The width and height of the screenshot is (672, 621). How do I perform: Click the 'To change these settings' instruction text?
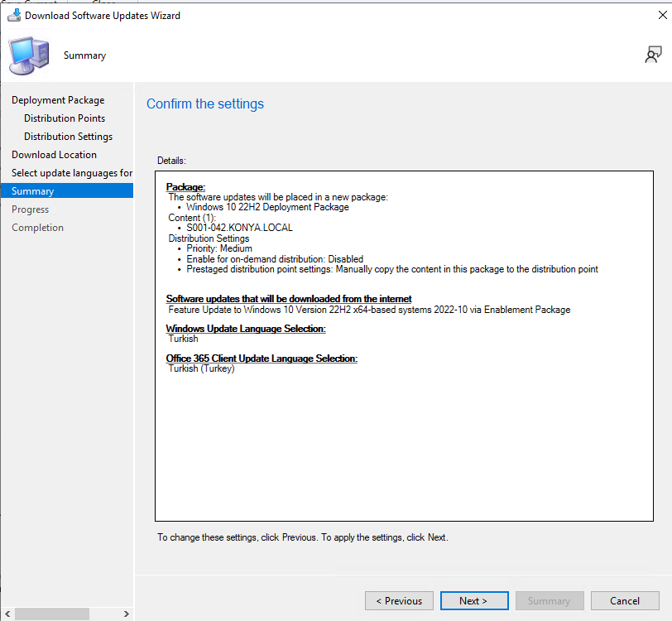(x=303, y=537)
